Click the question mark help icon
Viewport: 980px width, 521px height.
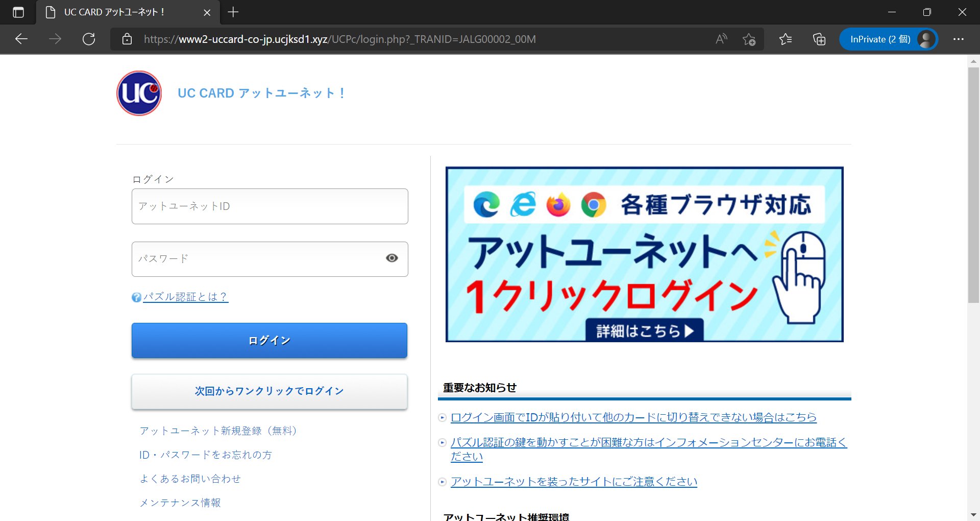pyautogui.click(x=136, y=297)
